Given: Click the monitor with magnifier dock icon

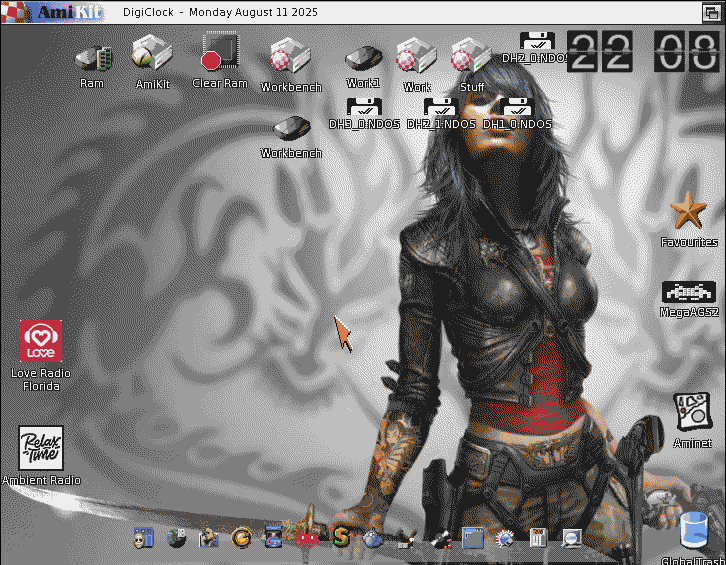Looking at the screenshot, I should [x=572, y=539].
